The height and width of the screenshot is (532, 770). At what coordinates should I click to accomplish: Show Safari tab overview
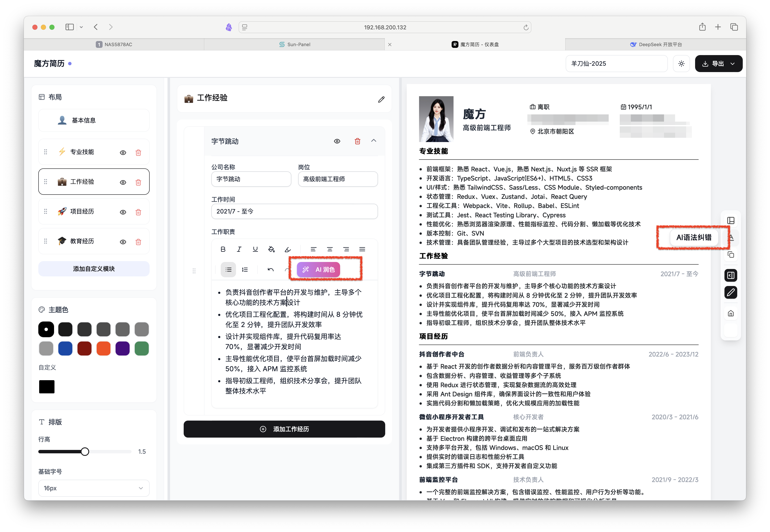(x=734, y=27)
